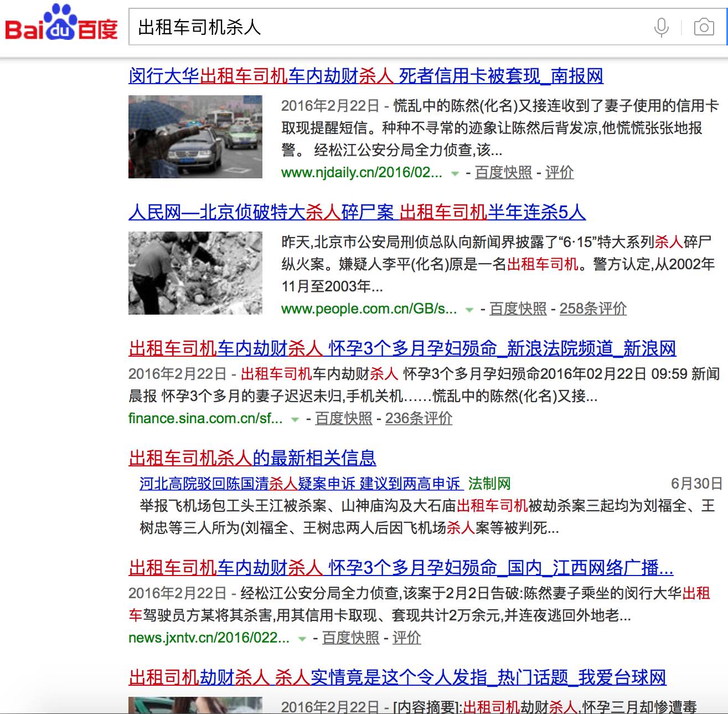
Task: Click 评价 beside the jxntv result
Action: tap(406, 638)
